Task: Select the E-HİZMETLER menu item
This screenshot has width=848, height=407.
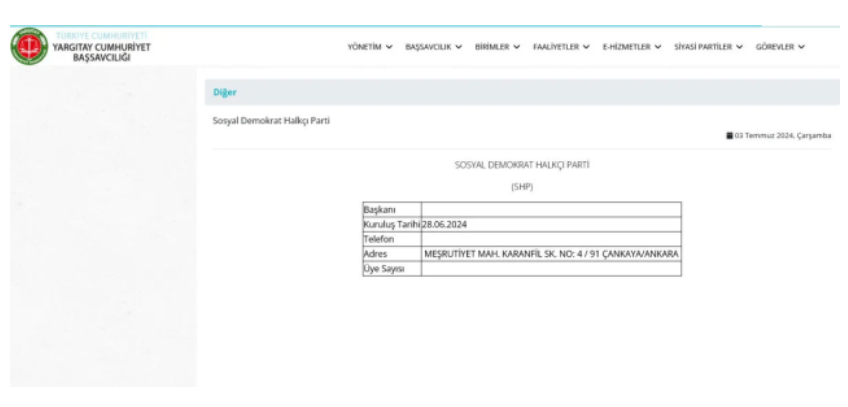Action: [627, 47]
